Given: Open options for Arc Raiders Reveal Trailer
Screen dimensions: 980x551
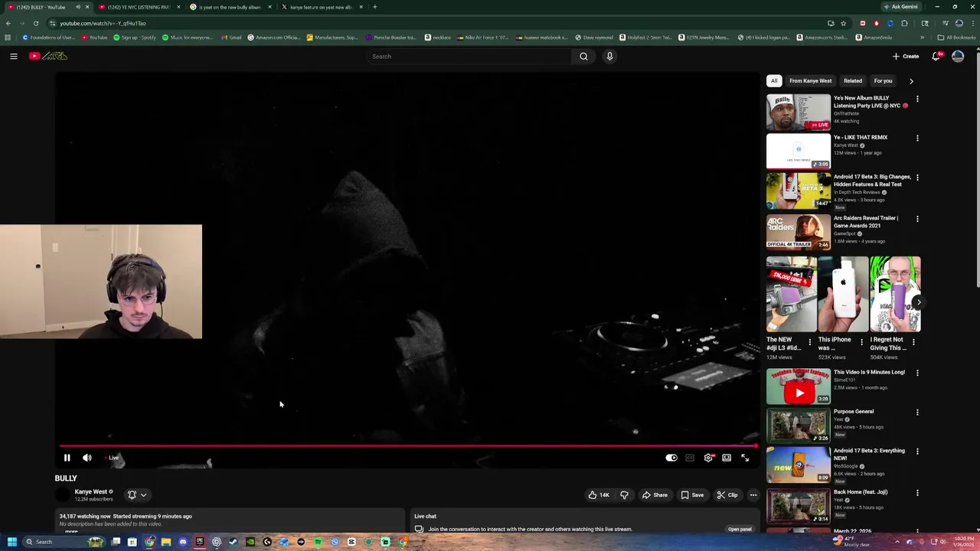Looking at the screenshot, I should coord(917,219).
